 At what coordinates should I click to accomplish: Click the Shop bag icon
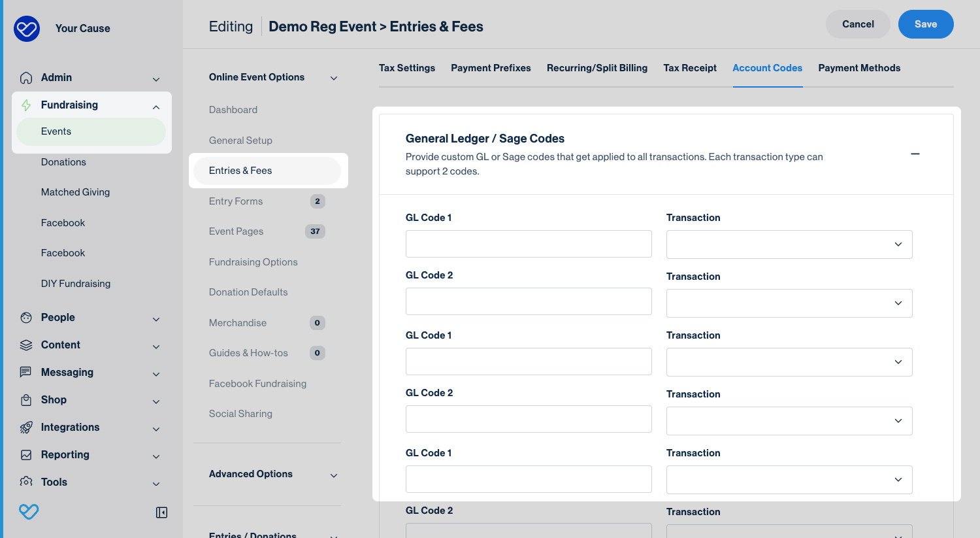26,400
